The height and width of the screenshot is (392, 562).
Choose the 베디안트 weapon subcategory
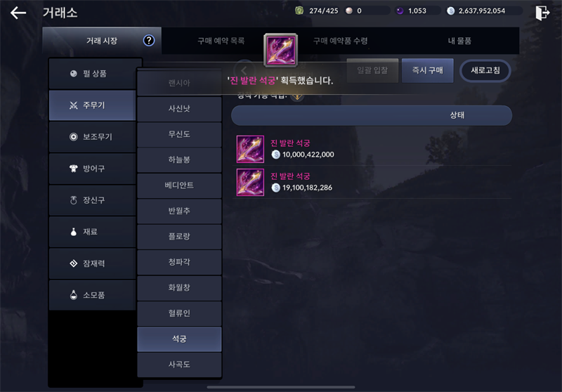179,185
